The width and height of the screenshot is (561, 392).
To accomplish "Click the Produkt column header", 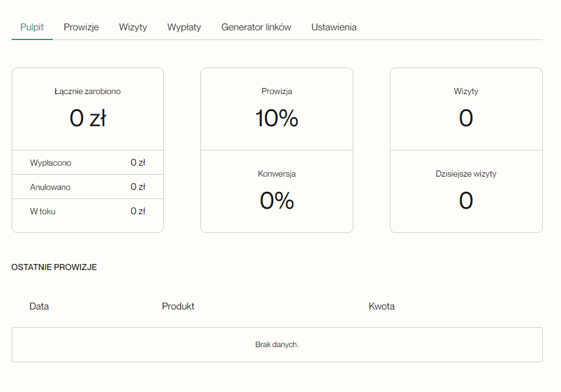I will (x=178, y=306).
